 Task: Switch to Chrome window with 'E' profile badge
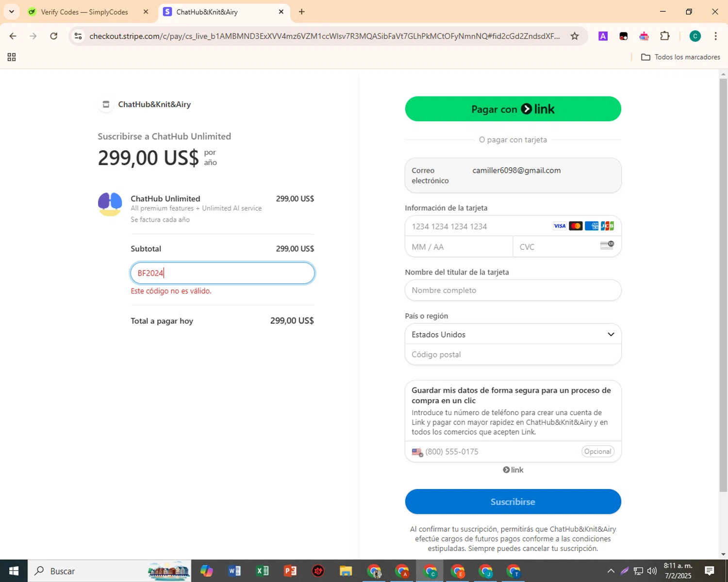pos(458,571)
